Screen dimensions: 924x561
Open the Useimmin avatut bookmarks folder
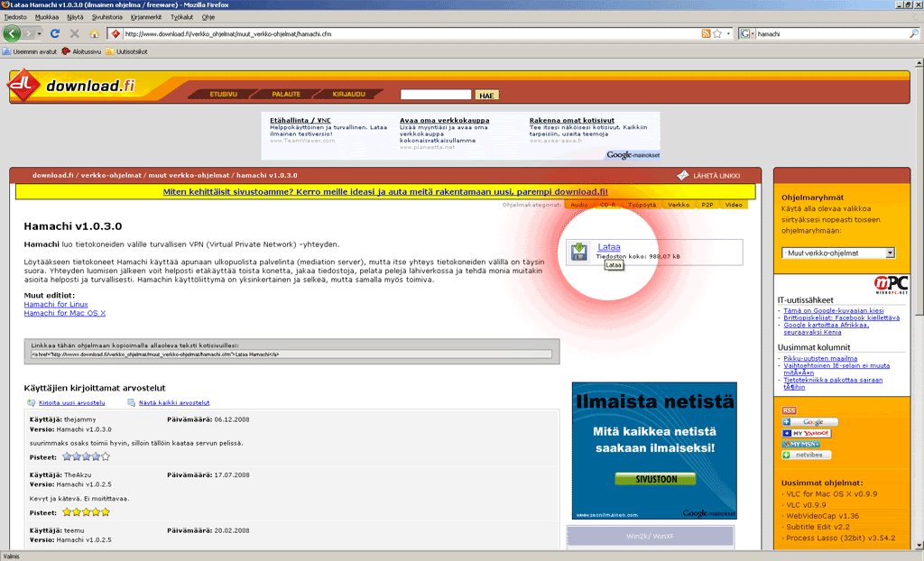(x=30, y=51)
